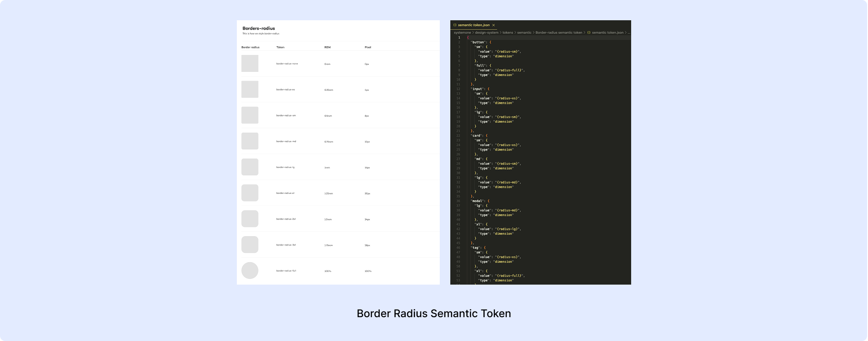This screenshot has width=868, height=341.
Task: Click the border-radius-none square swatch
Action: pos(250,63)
